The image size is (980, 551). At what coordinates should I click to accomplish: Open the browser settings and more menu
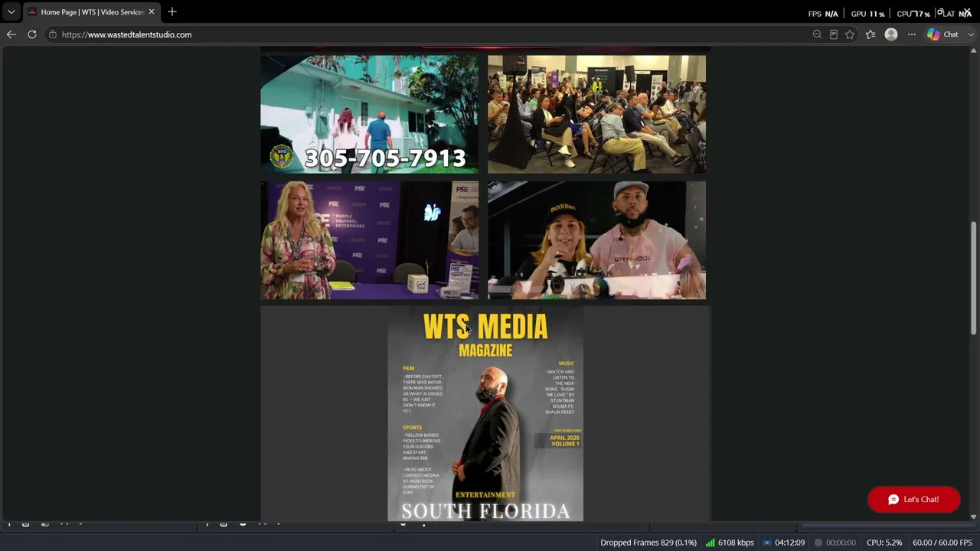[x=912, y=34]
